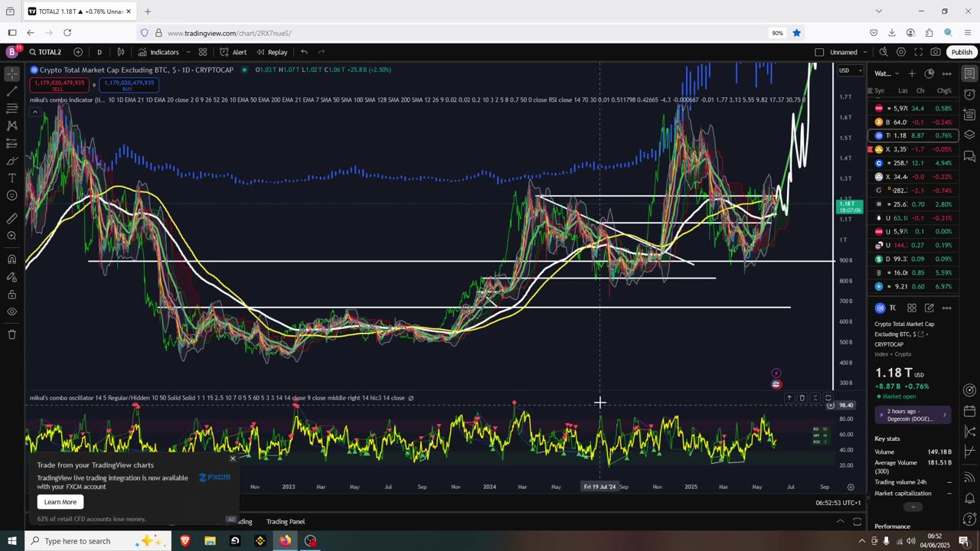Select the watchlist row with 4.94% change
980x551 pixels.
pos(913,163)
